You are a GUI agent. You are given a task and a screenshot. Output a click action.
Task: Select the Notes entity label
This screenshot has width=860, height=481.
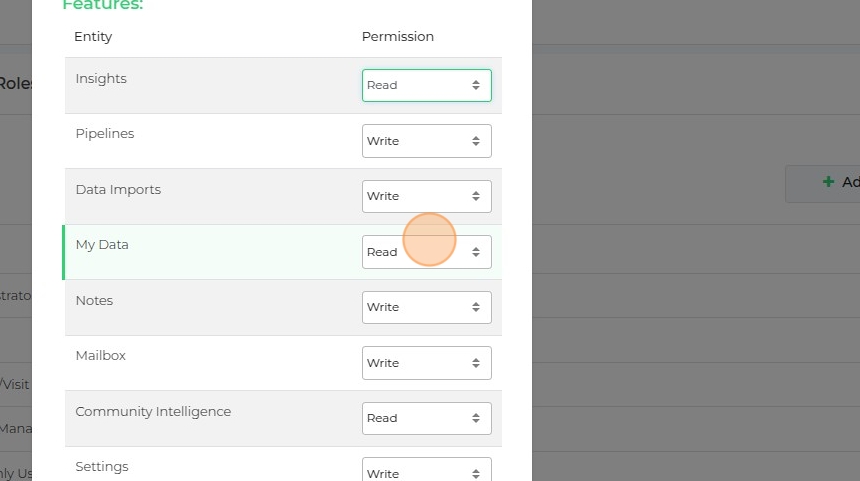[x=94, y=301]
